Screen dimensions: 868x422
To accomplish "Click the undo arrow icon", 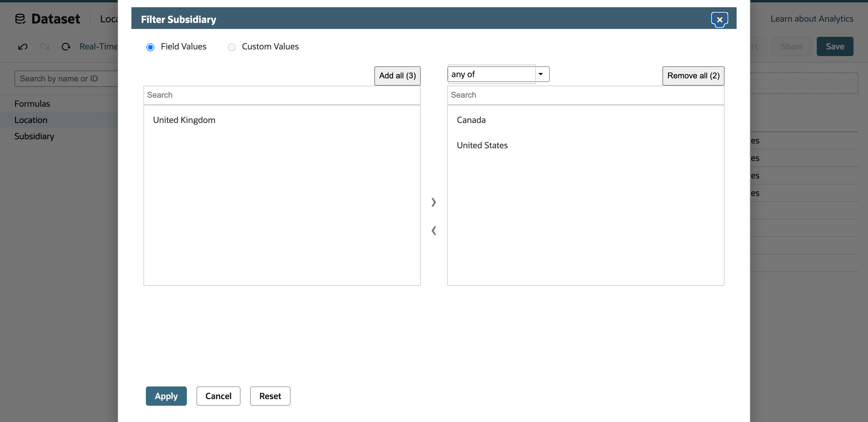I will [23, 46].
